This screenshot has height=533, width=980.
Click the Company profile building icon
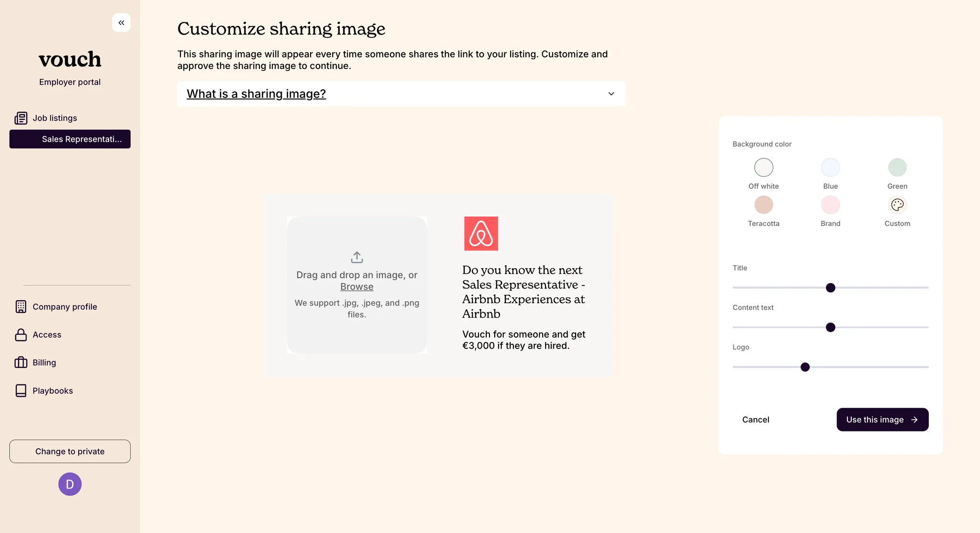coord(21,306)
